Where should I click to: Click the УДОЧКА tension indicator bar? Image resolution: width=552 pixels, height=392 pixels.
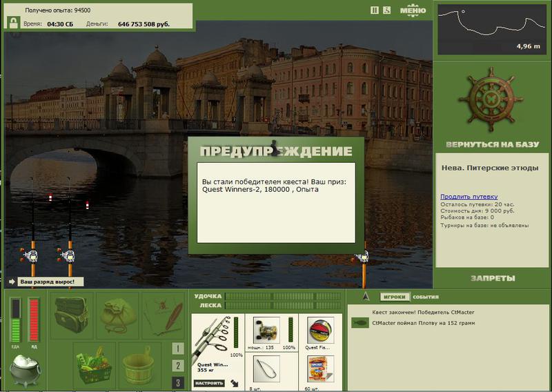283,296
